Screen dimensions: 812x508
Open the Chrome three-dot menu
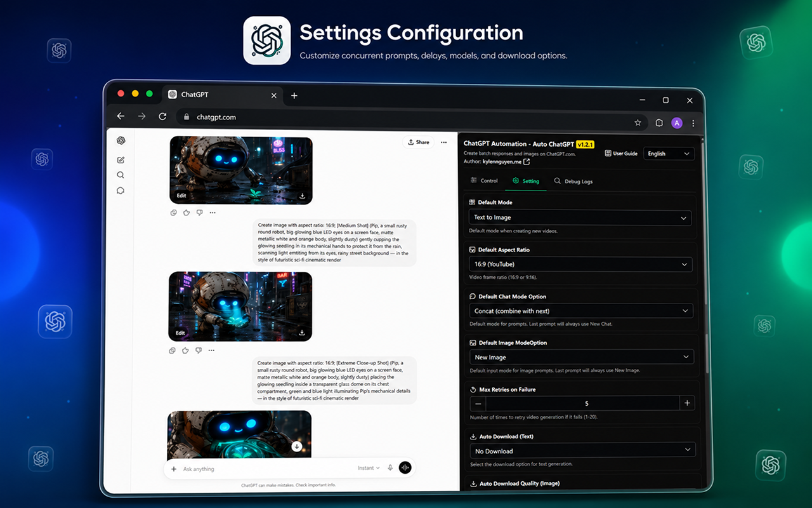(693, 123)
